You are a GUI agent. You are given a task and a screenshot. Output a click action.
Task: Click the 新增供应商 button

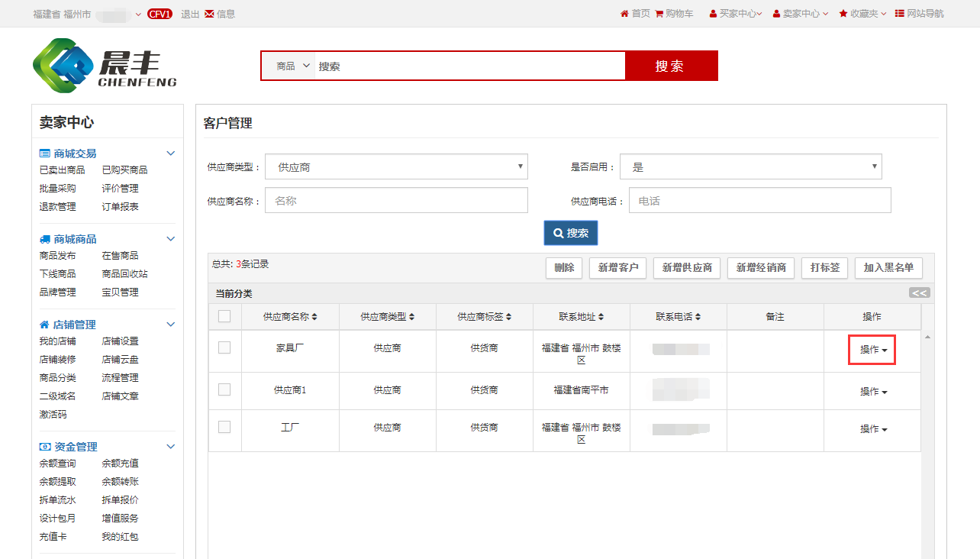[686, 268]
